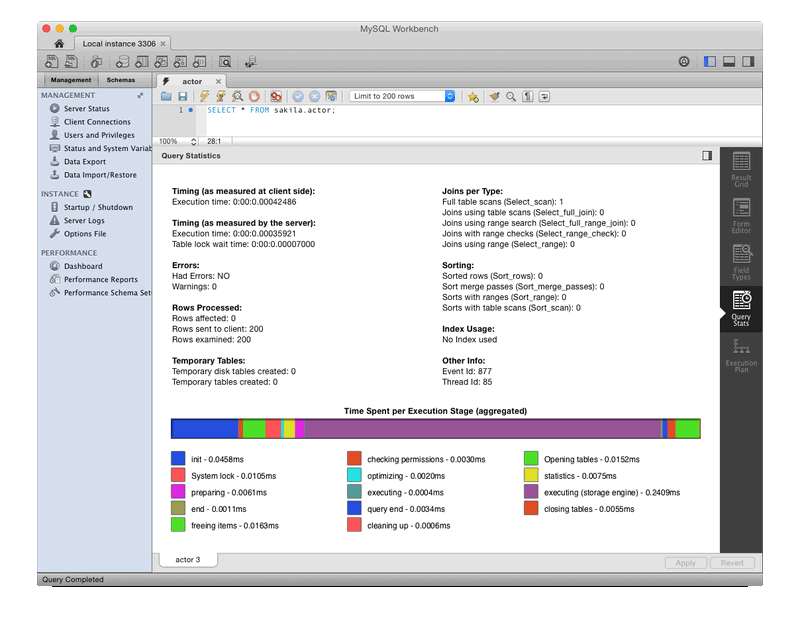Switch to the Management tab
Viewport: 800px width, 639px height.
(71, 80)
